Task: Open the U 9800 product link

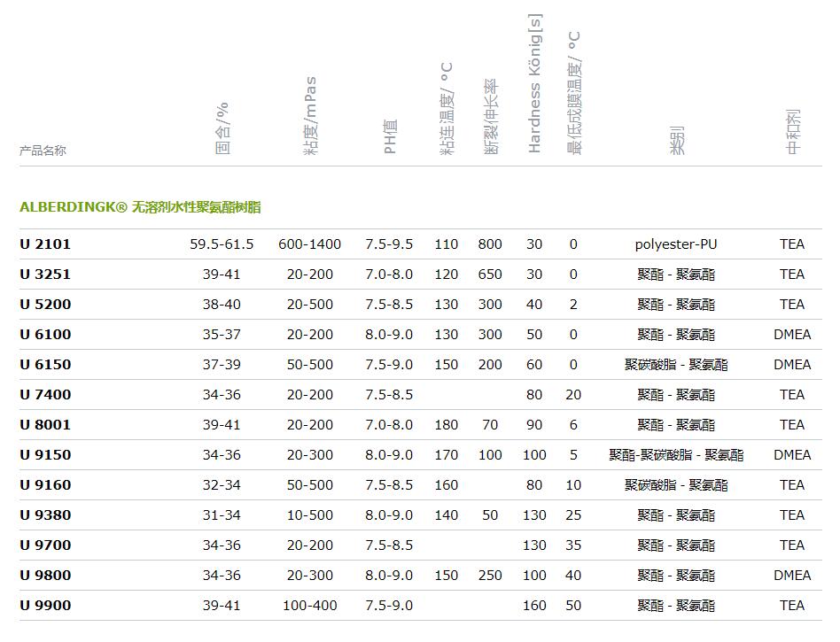Action: [x=45, y=576]
